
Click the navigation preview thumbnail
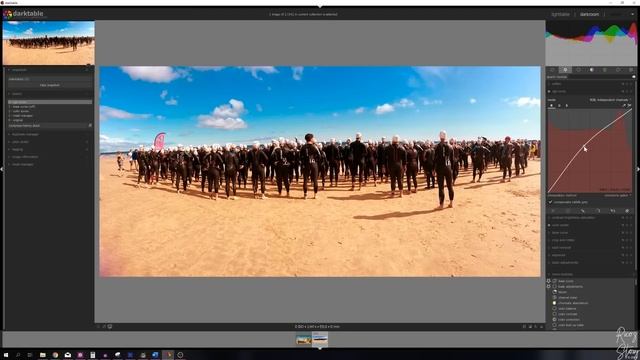[49, 43]
